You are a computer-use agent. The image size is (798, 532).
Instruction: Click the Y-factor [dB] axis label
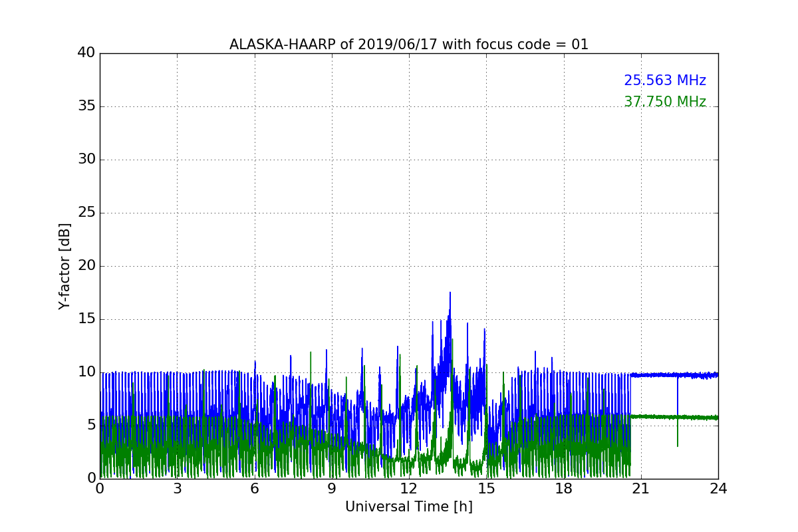65,266
